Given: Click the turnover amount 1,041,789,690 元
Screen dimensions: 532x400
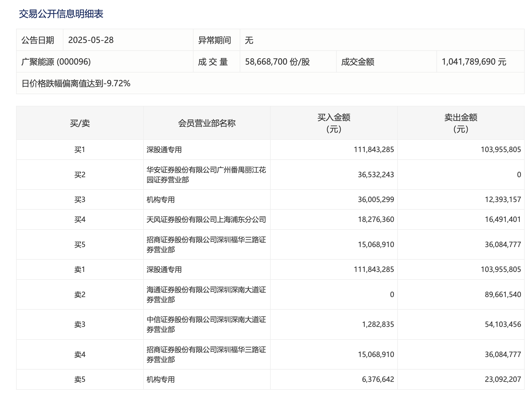Looking at the screenshot, I should (474, 62).
